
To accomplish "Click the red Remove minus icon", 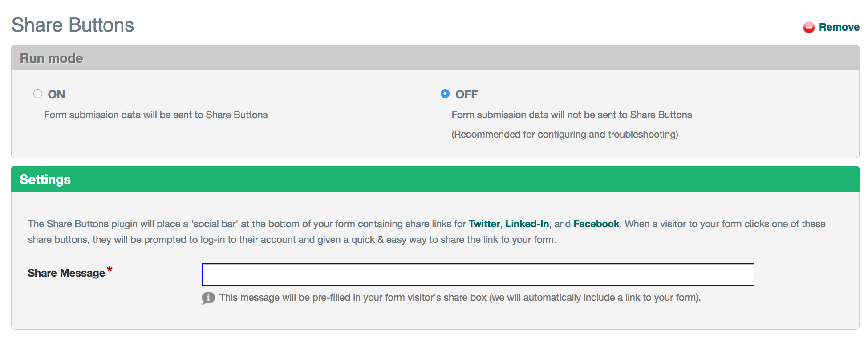I will (808, 28).
